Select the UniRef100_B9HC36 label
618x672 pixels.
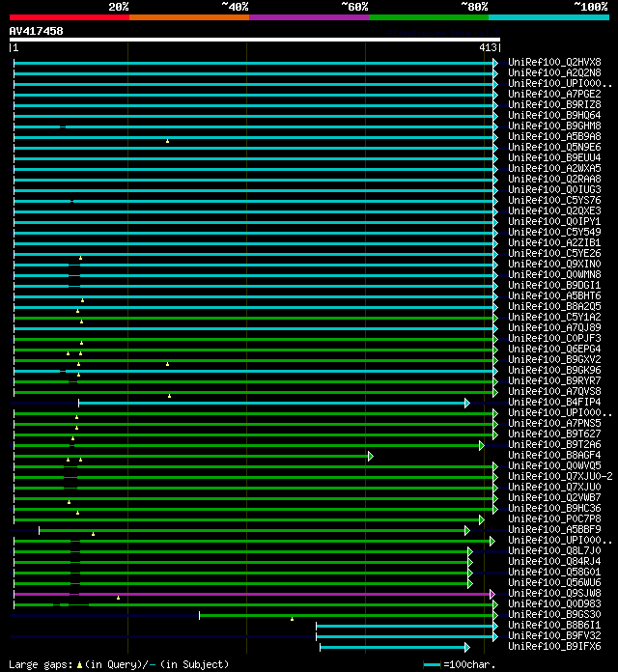point(554,508)
